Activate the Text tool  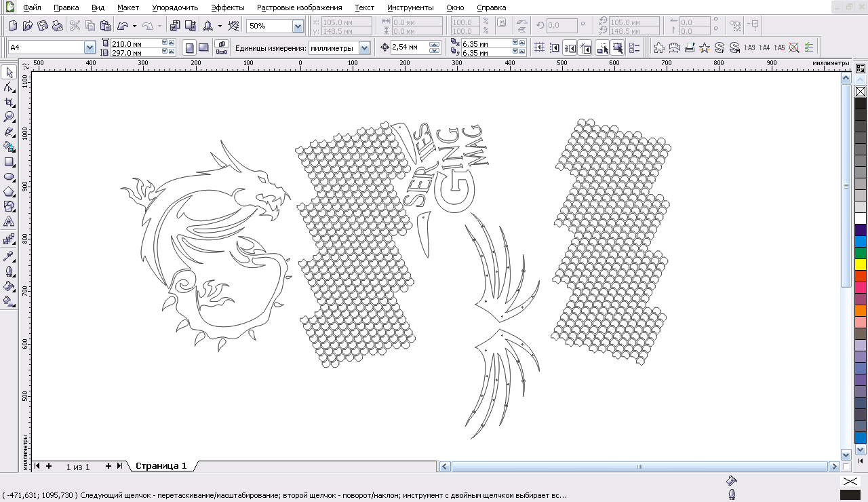point(9,222)
